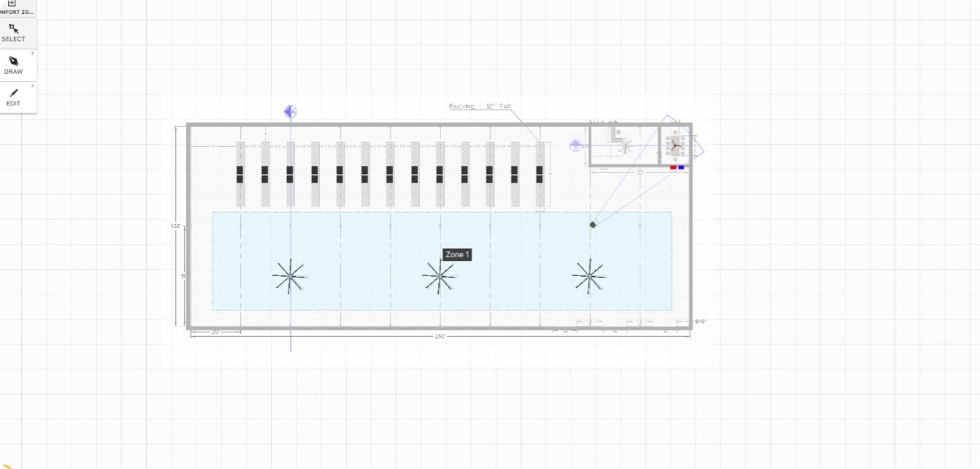Select the camera viewpoint dot in the zone
980x469 pixels.
point(593,225)
